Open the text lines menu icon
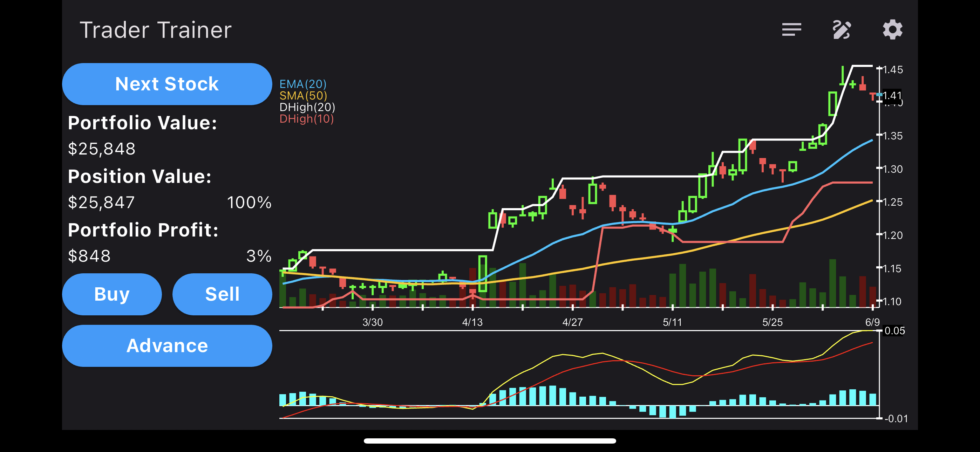 click(791, 30)
